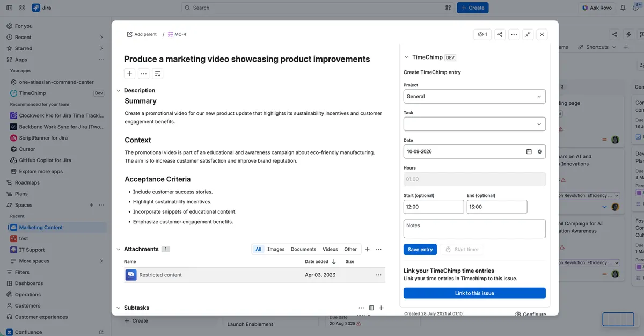Open the app switcher grid icon
The width and height of the screenshot is (644, 336).
[21, 8]
